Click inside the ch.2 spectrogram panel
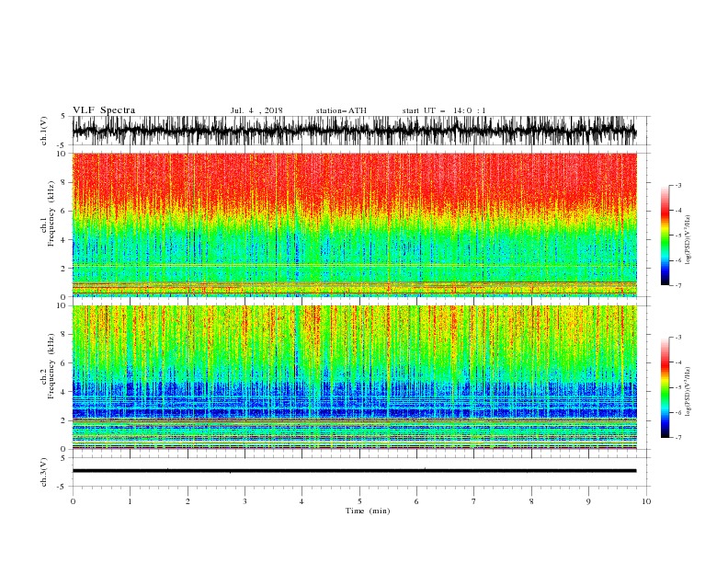 (354, 377)
